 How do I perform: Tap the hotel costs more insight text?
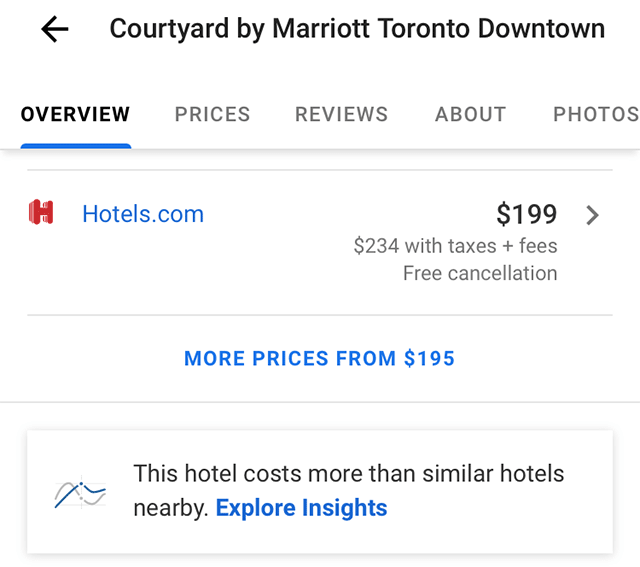click(x=349, y=474)
